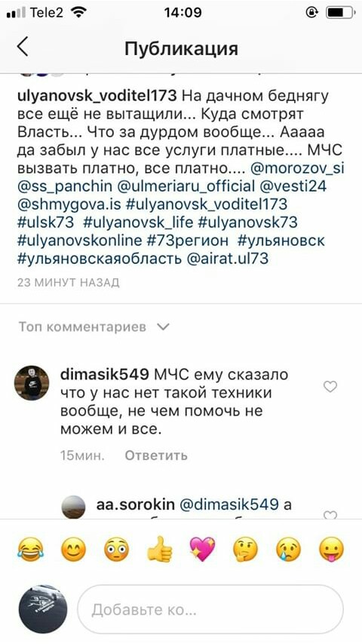This screenshot has width=362, height=644.
Task: Open the #ульяновск hashtag
Action: [281, 241]
